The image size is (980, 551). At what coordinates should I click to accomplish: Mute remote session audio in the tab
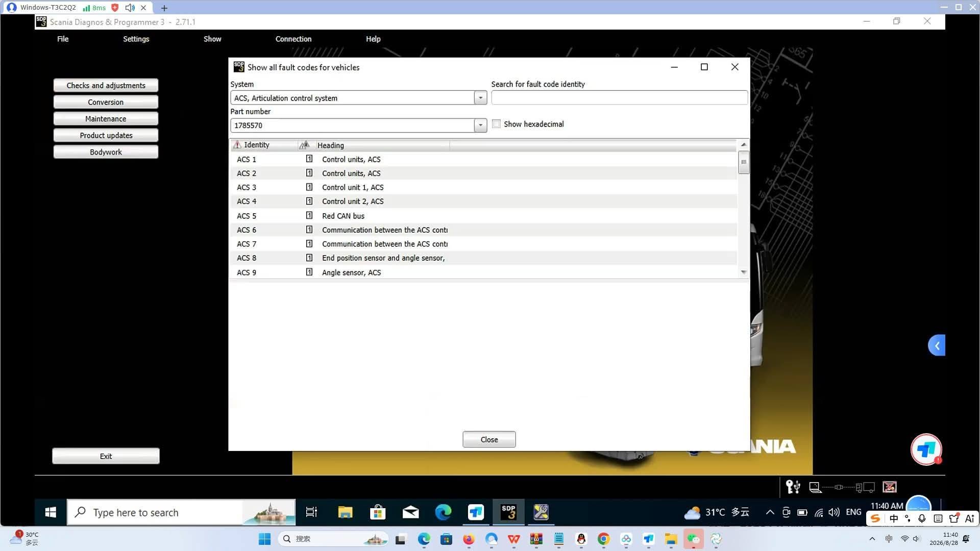[x=130, y=8]
